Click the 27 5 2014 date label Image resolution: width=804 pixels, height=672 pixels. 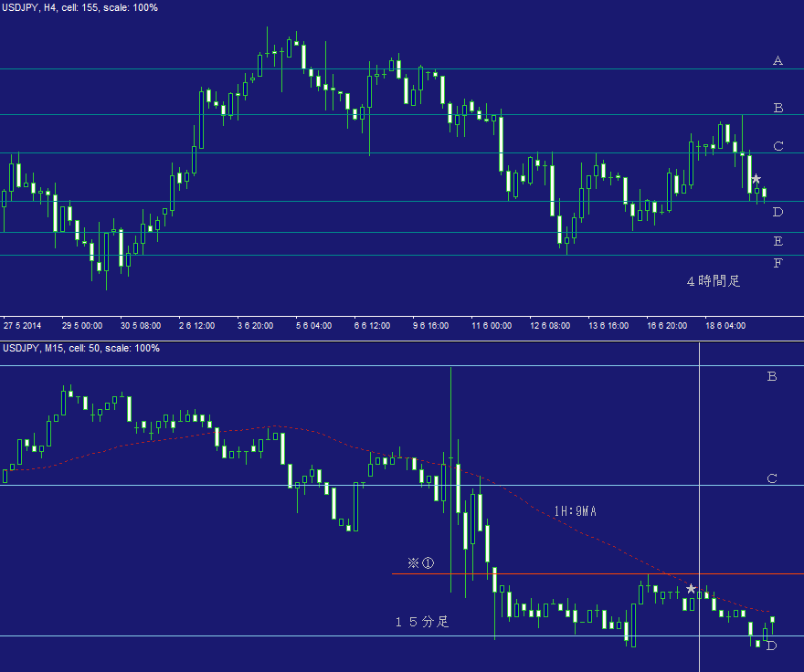pos(22,325)
